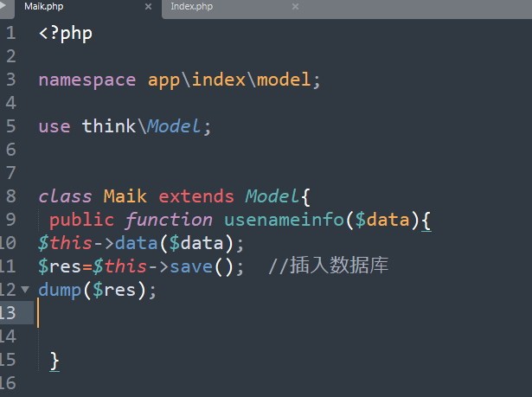This screenshot has width=532, height=397.
Task: Click the 'save' method call on line 11
Action: [191, 266]
